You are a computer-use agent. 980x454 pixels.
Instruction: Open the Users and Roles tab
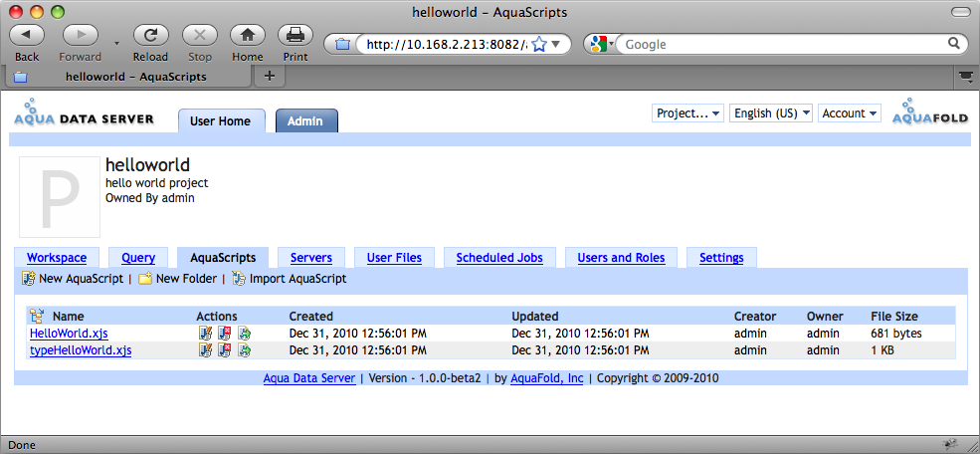tap(621, 258)
